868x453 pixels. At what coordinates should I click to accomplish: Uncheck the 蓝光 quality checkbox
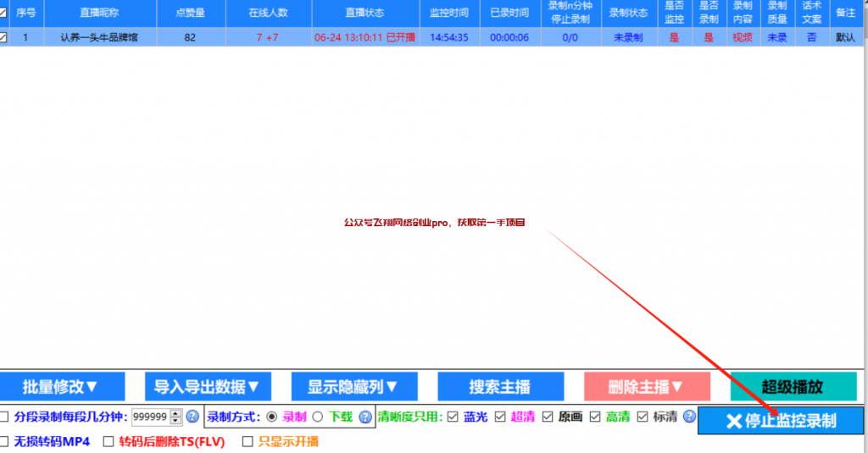453,417
